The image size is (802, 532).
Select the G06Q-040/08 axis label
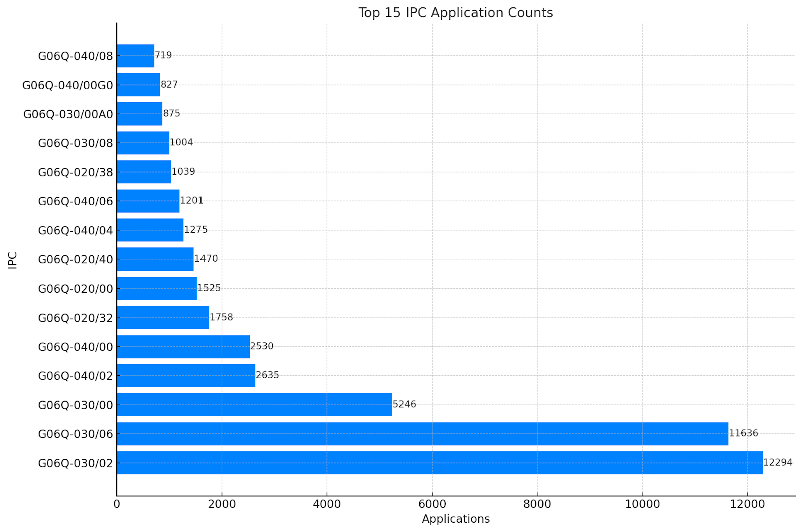pos(76,56)
